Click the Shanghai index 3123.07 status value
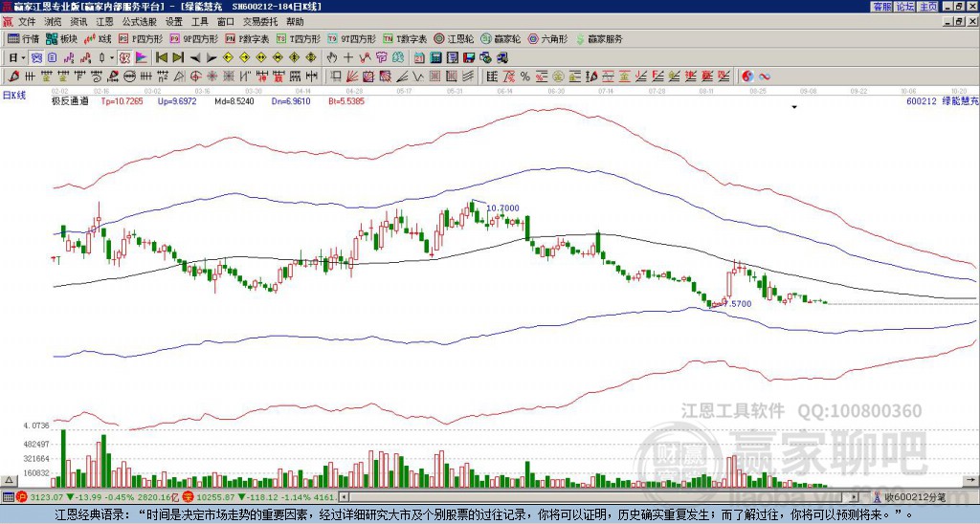 [47, 497]
